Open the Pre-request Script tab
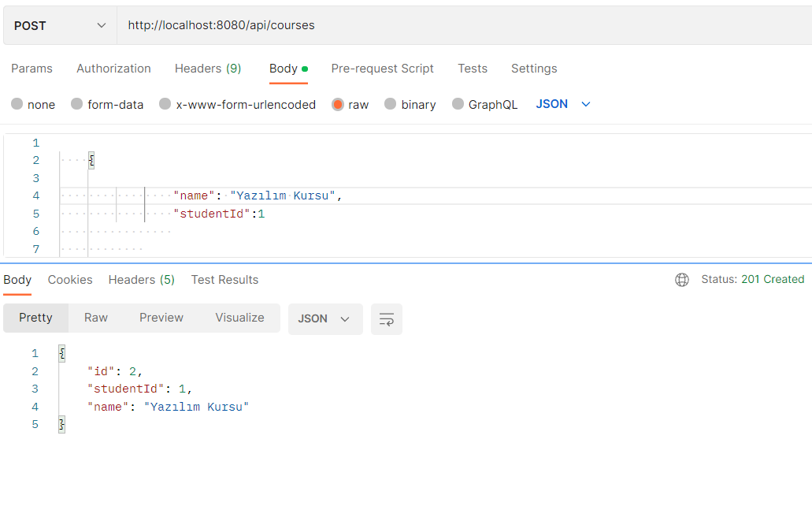 382,69
